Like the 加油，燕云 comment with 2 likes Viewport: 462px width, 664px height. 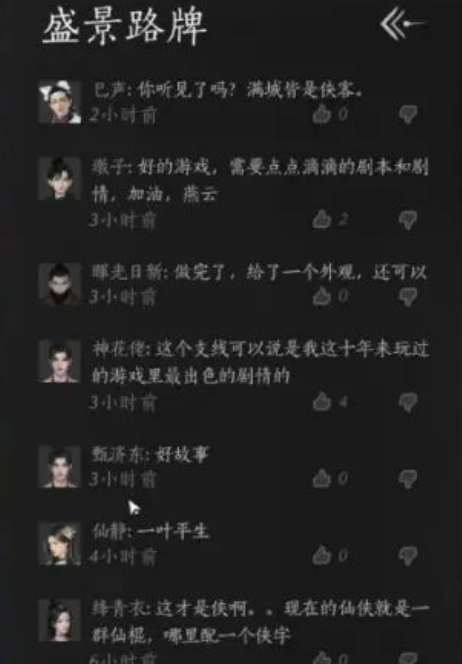[321, 219]
